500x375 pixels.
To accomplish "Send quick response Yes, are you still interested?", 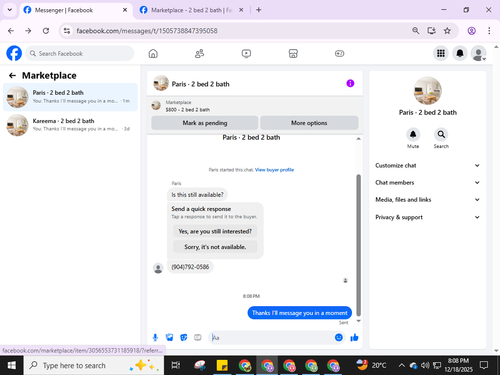I will (x=215, y=231).
